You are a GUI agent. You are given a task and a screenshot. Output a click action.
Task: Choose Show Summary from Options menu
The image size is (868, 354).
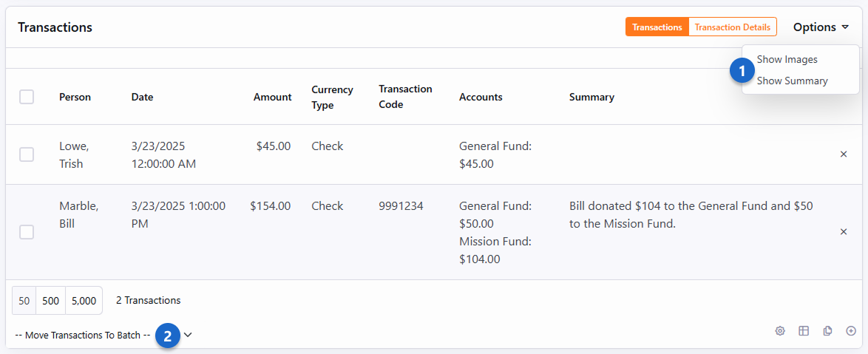pos(792,81)
